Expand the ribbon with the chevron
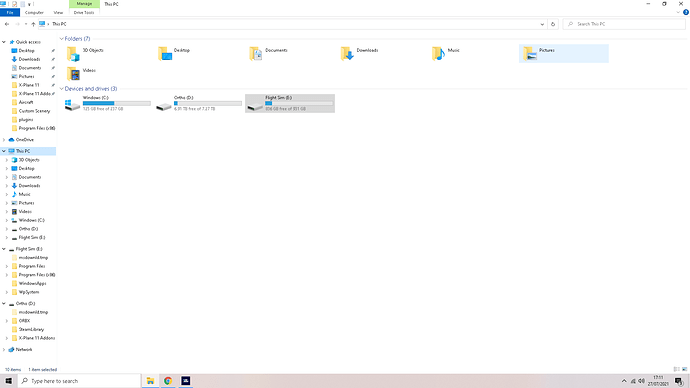 point(678,12)
